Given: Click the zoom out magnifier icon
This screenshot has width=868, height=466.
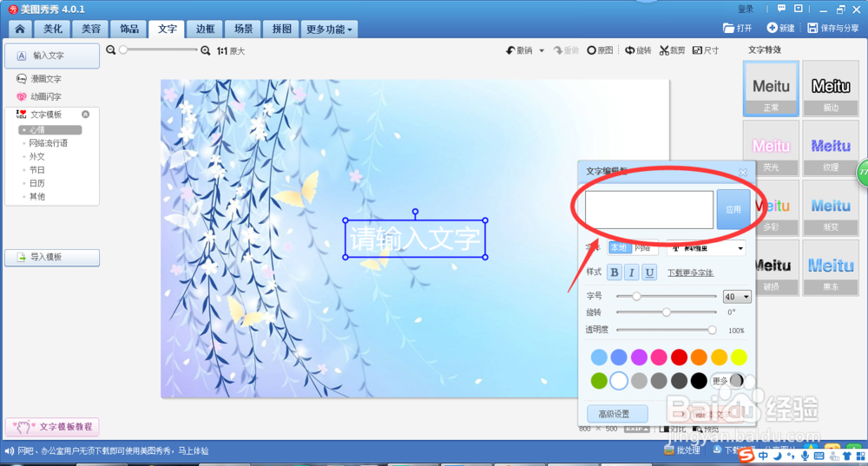Looking at the screenshot, I should (111, 50).
